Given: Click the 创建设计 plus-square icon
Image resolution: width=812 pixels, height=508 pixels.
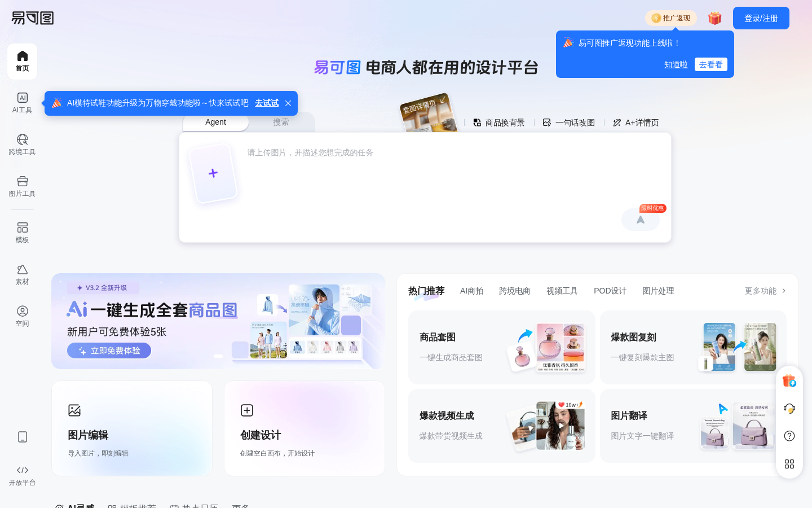Looking at the screenshot, I should pos(247,410).
